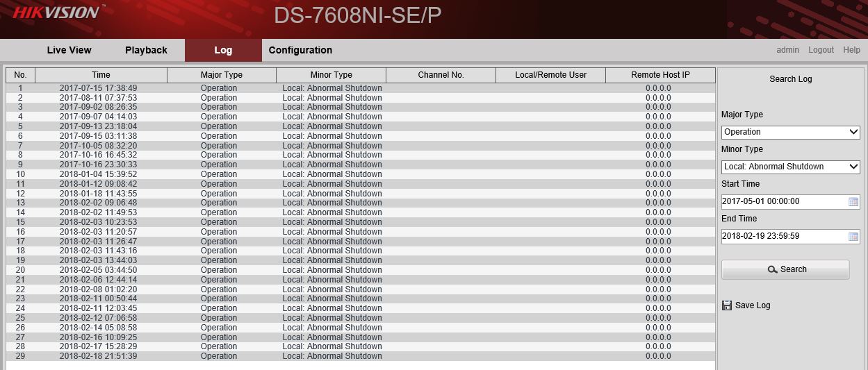Click the admin user link
The width and height of the screenshot is (868, 370).
787,50
